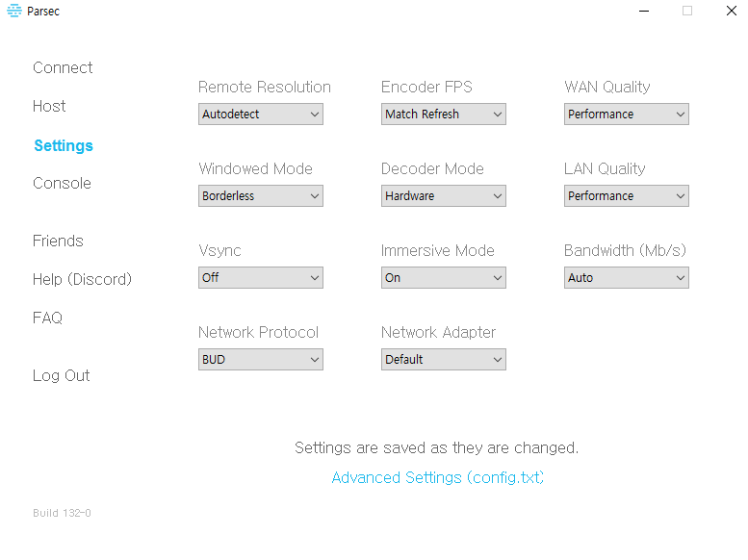Click Log Out
The image size is (748, 560).
pyautogui.click(x=61, y=375)
